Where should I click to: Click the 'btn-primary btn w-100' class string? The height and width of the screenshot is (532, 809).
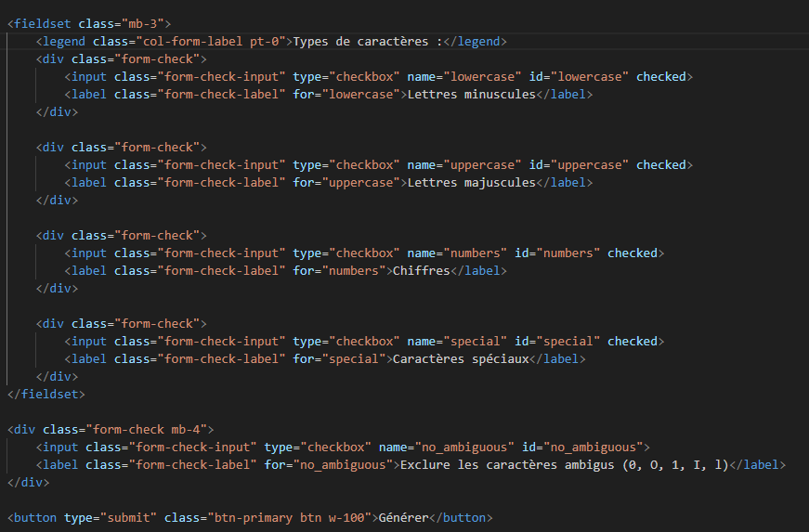(290, 517)
